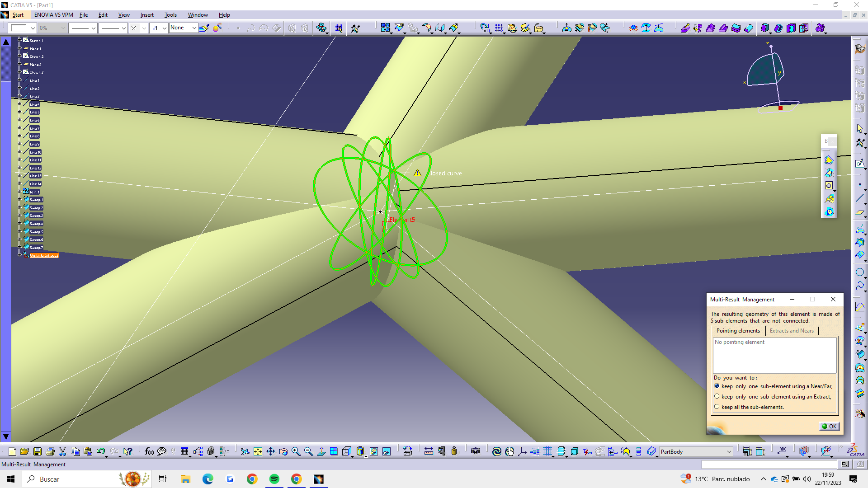The width and height of the screenshot is (868, 488).
Task: Expand the Sweep.1 tree node
Action: coord(19,200)
